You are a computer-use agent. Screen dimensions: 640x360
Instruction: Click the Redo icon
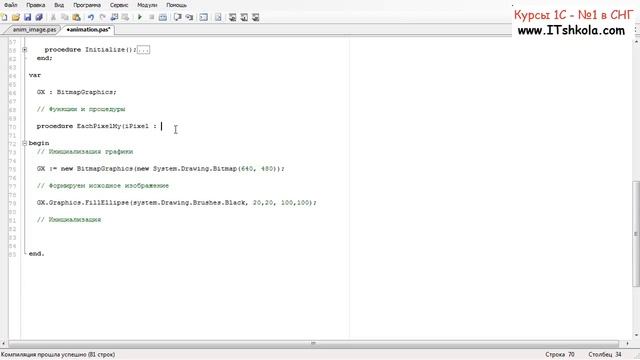pos(102,17)
